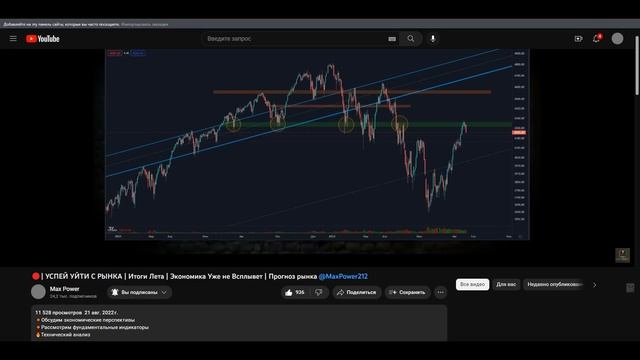
Task: Select the 'Для вас' chip
Action: tap(506, 284)
